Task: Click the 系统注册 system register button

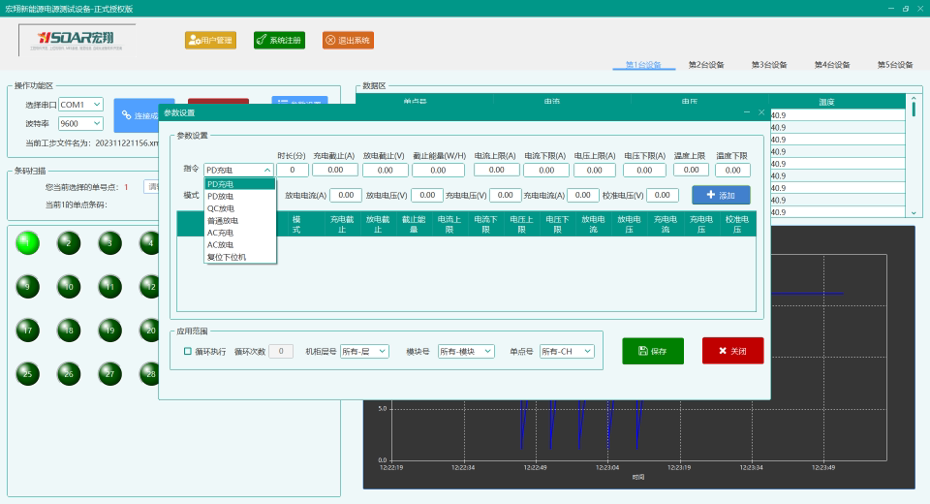Action: pyautogui.click(x=279, y=40)
